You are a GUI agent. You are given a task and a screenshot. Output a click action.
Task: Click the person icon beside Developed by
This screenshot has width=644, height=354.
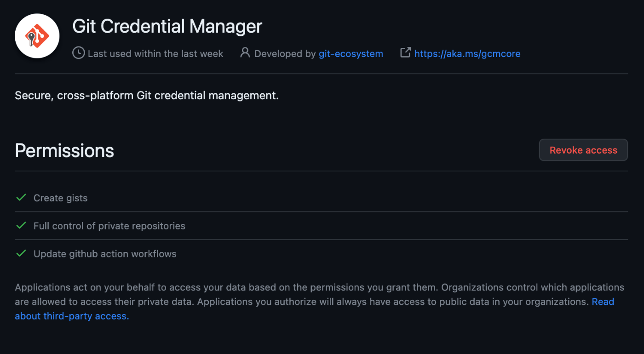245,53
